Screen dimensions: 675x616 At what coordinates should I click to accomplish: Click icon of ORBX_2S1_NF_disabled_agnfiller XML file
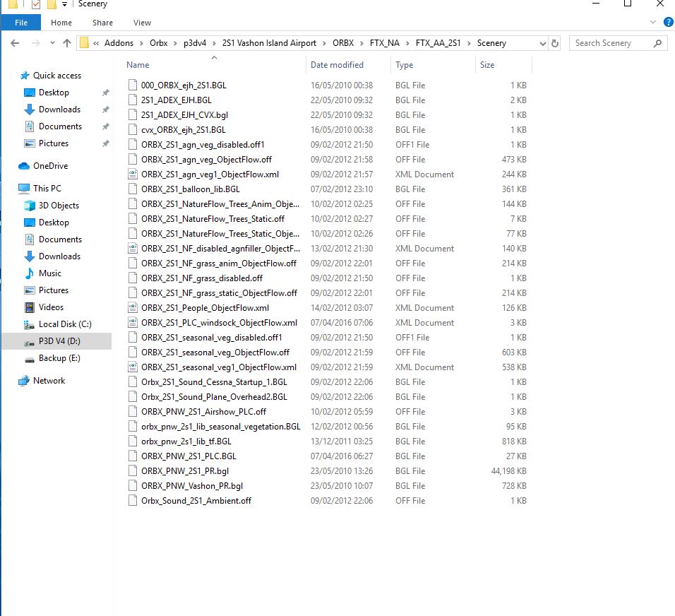pyautogui.click(x=133, y=249)
